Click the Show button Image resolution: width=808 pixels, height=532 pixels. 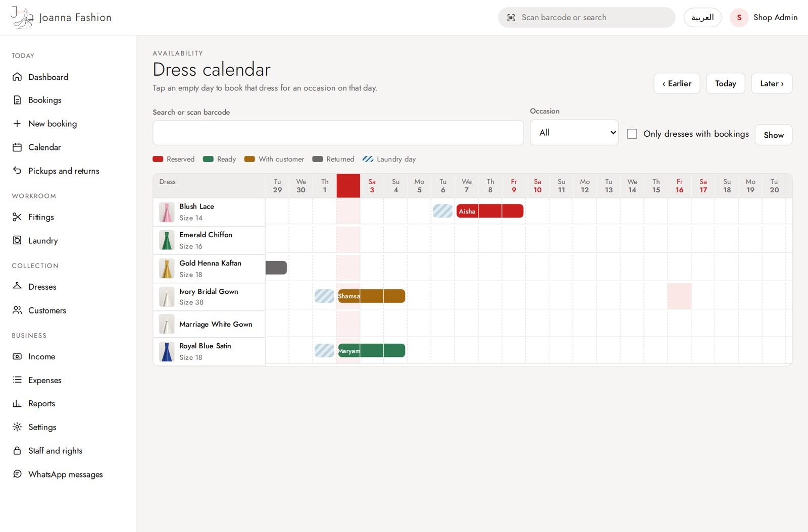(774, 135)
